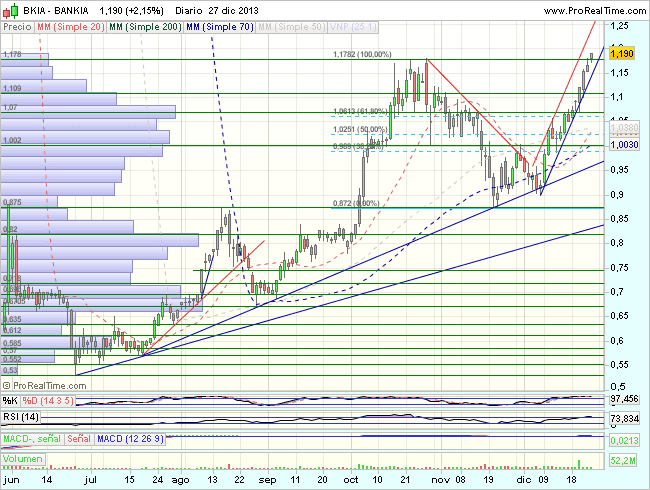Click the 0,612 horizontal level label
This screenshot has height=490, width=650.
tap(12, 330)
